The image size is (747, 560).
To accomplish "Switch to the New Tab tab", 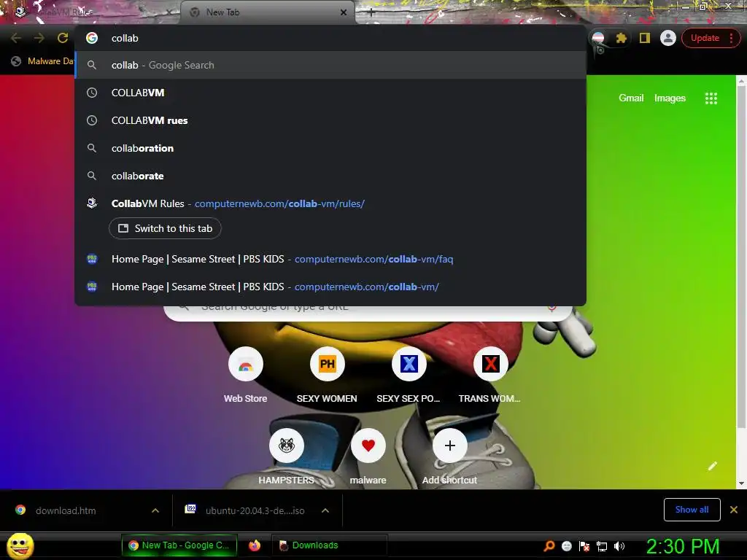I will 267,12.
